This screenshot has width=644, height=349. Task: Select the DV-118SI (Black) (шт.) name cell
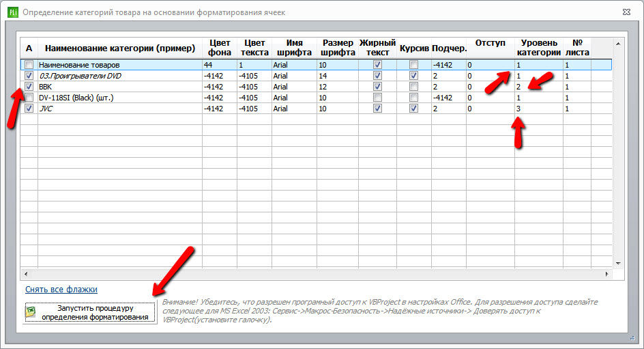coord(120,98)
